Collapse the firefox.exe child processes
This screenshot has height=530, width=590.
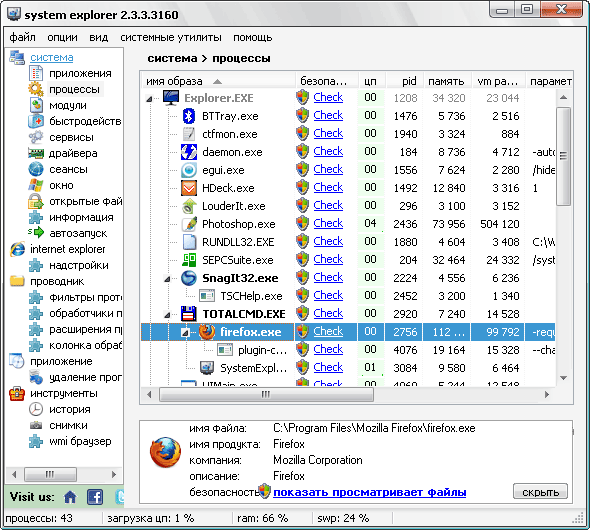click(185, 332)
